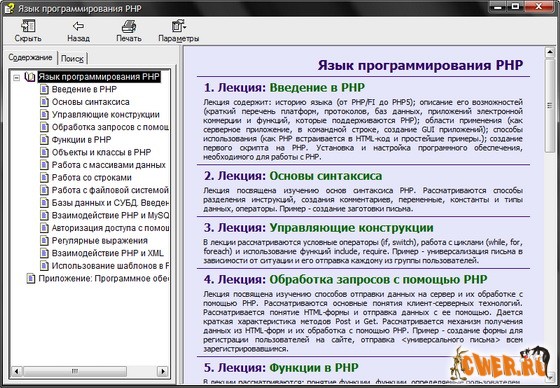The image size is (560, 388).
Task: Click page icon beside Введение в PHP
Action: [x=44, y=89]
